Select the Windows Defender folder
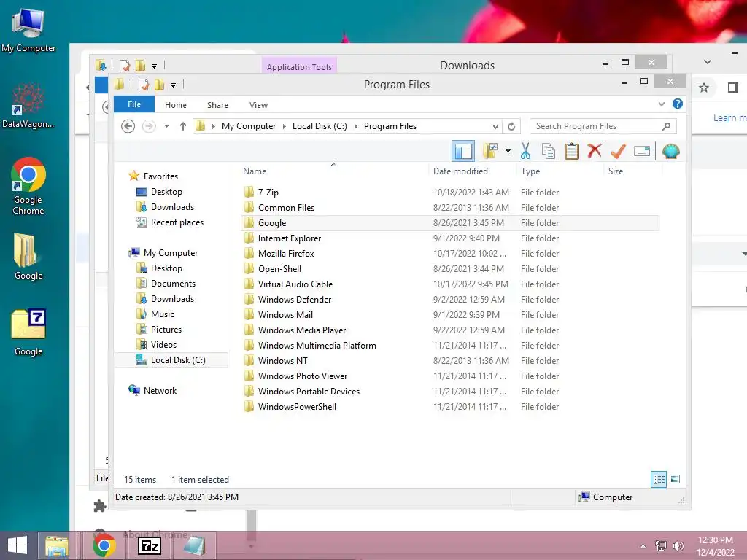 point(295,299)
